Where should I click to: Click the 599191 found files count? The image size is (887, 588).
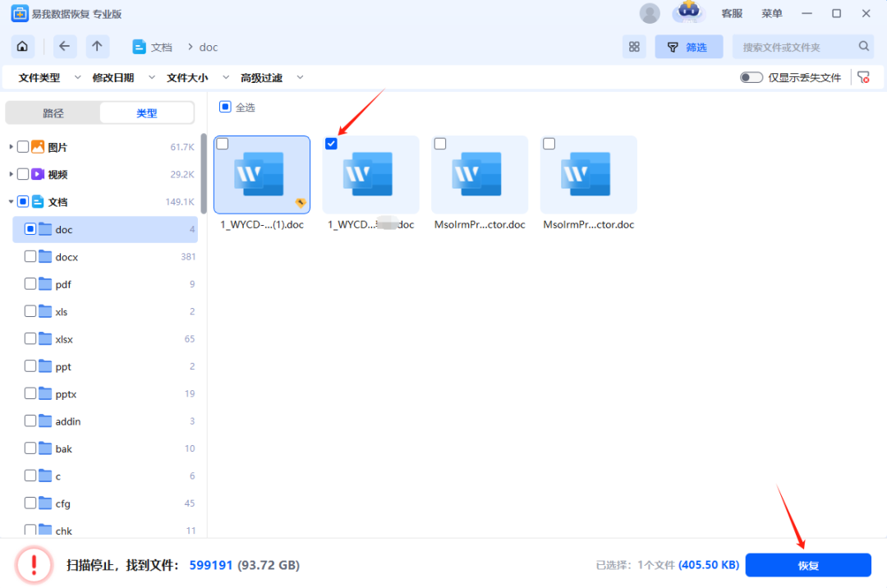211,565
